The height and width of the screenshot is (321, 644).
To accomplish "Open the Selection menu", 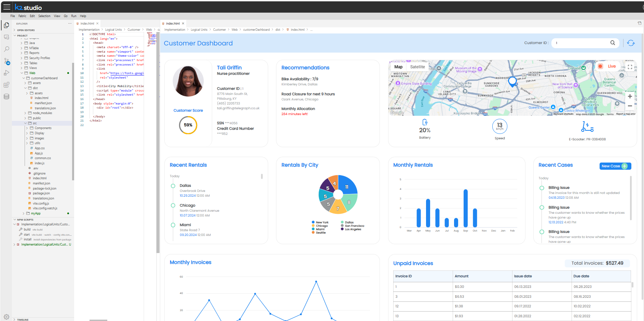I will 44,16.
